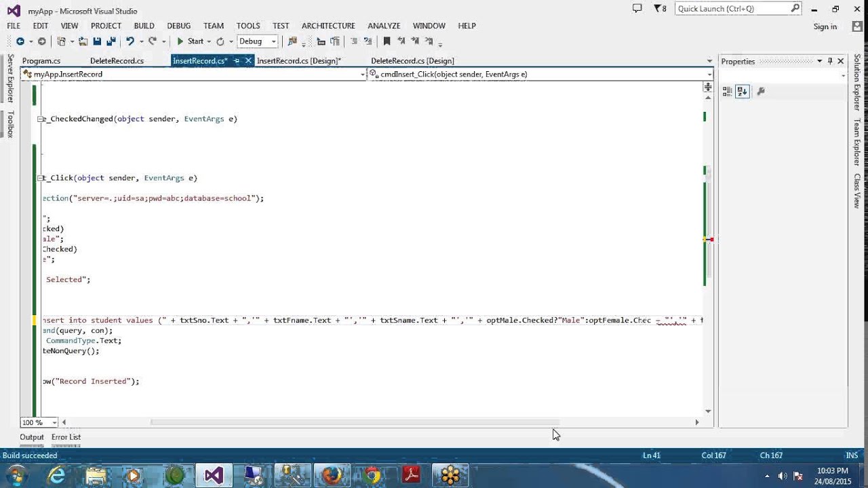Click the Quick Launch search magnifier icon

795,8
